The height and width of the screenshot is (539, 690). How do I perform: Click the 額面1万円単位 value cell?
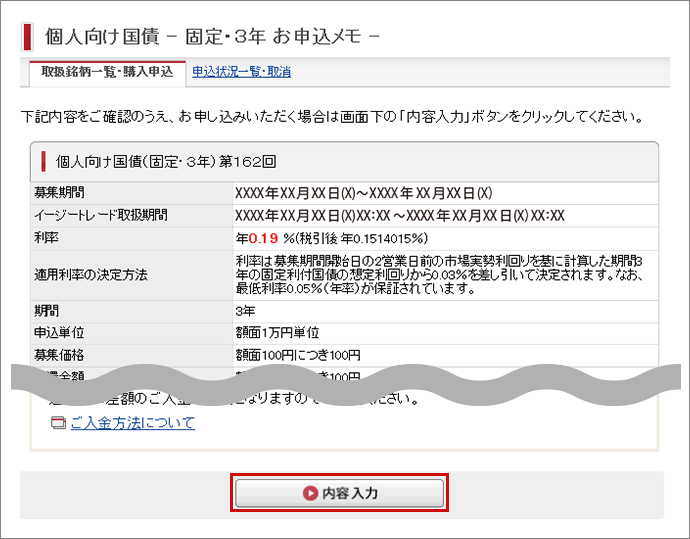pos(277,332)
